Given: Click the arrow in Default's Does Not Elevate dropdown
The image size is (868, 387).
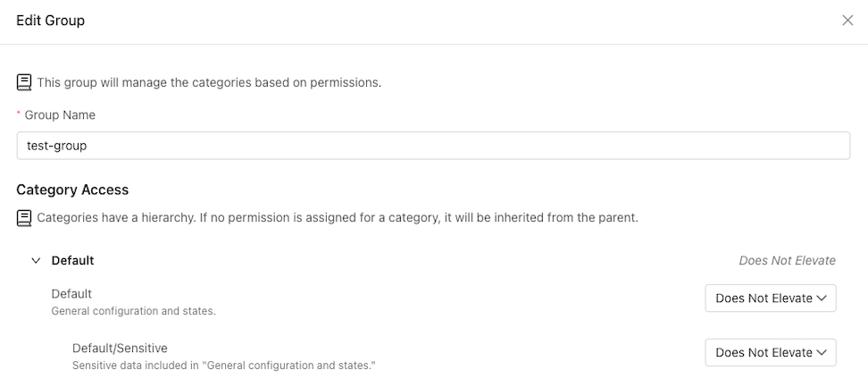Looking at the screenshot, I should coord(822,299).
